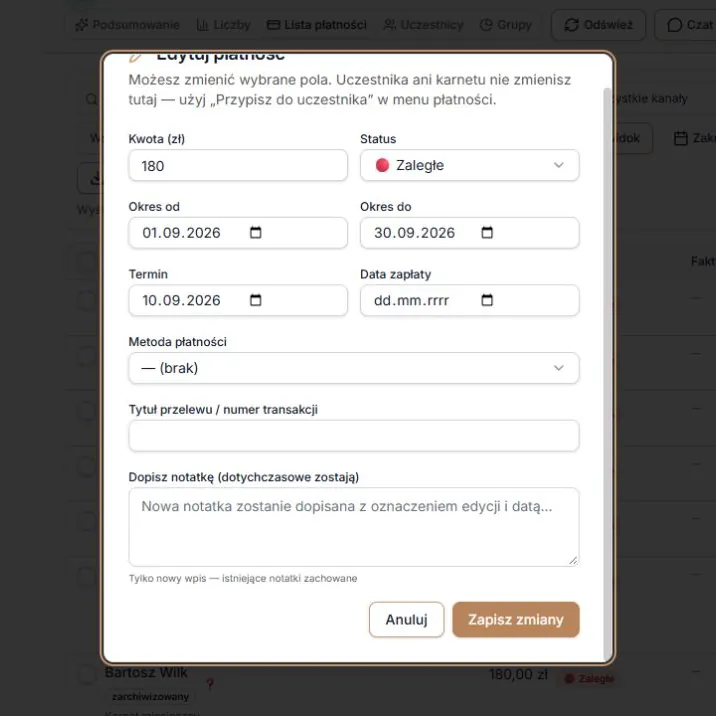Click the red Zaległe status dot
Screen dimensions: 716x716
(382, 165)
